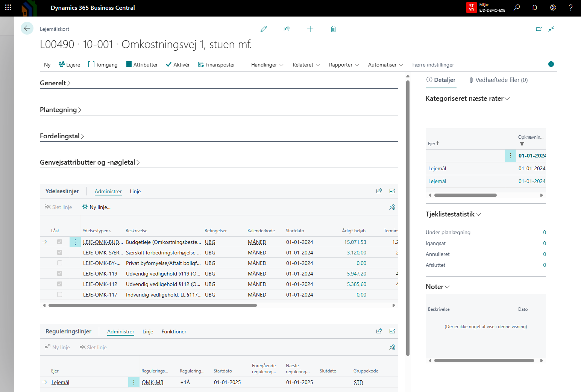Click Færre indstillinger
Screen dimensions: 581x392
433,65
